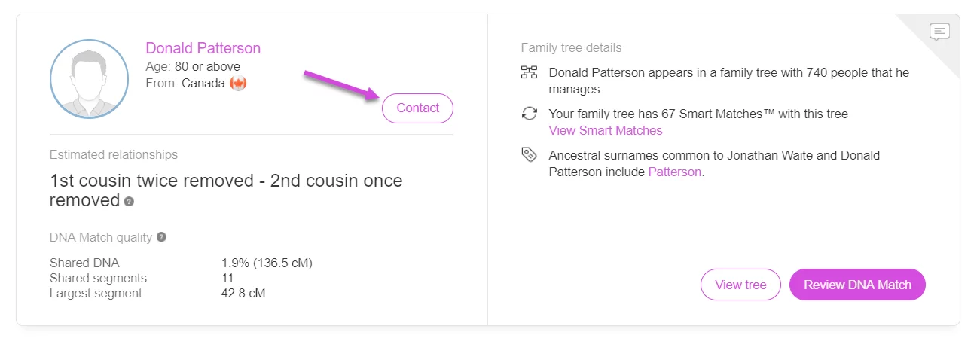This screenshot has height=338, width=980.
Task: Review DNA Match with Donald
Action: (x=857, y=285)
